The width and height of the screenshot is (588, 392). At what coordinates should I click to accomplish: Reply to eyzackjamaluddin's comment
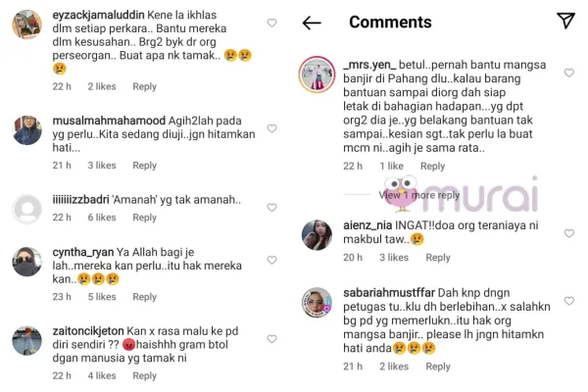(x=144, y=86)
